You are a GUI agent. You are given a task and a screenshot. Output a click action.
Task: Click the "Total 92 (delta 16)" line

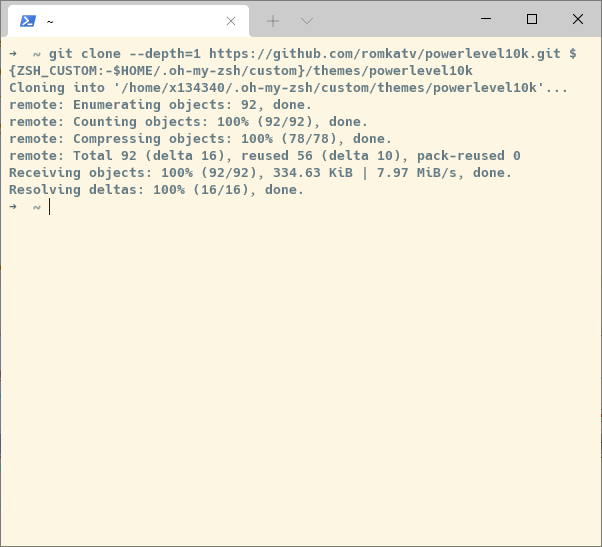point(265,155)
